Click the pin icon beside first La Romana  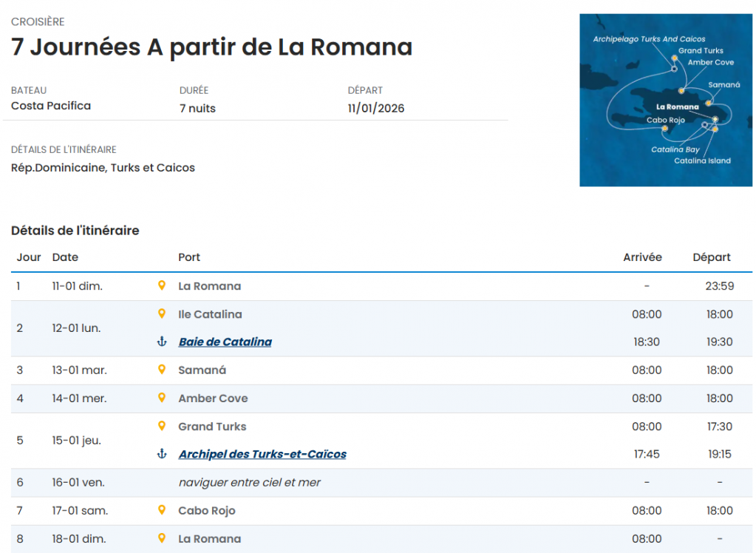(x=162, y=285)
